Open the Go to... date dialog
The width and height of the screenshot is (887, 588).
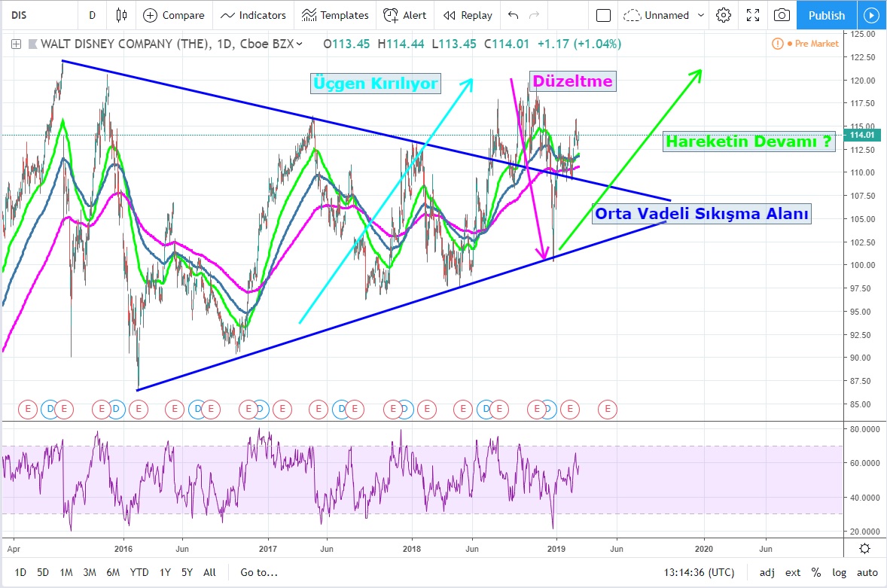tap(259, 572)
